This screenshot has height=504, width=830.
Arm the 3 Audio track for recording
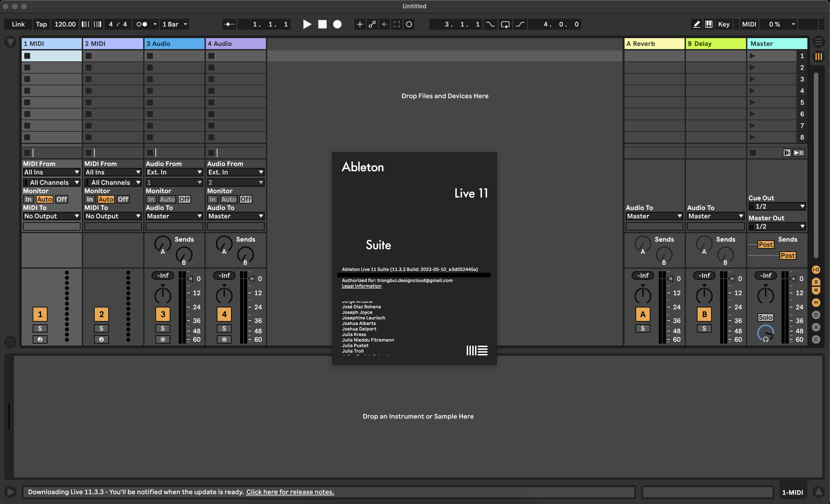click(x=163, y=339)
